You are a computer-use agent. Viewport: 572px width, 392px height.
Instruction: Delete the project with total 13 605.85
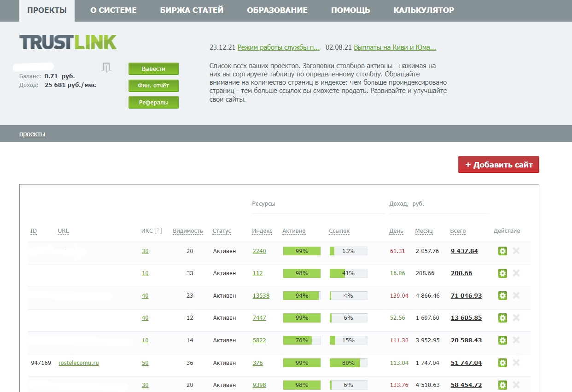pos(516,317)
